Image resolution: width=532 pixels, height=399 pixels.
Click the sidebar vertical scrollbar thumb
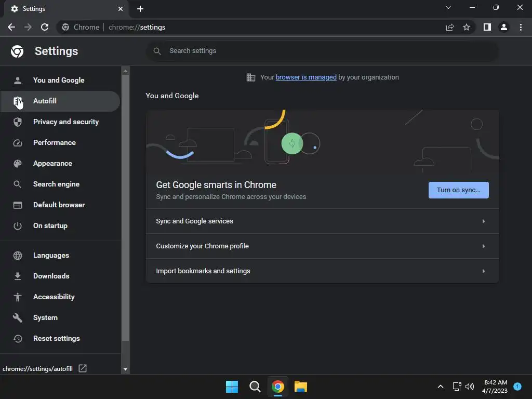[125, 208]
